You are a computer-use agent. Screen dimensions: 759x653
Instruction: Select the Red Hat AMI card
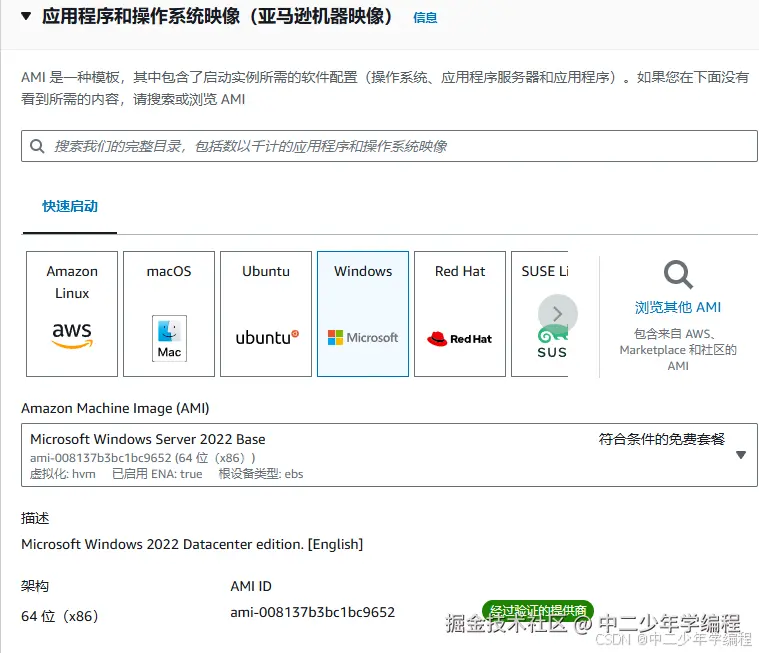[460, 314]
